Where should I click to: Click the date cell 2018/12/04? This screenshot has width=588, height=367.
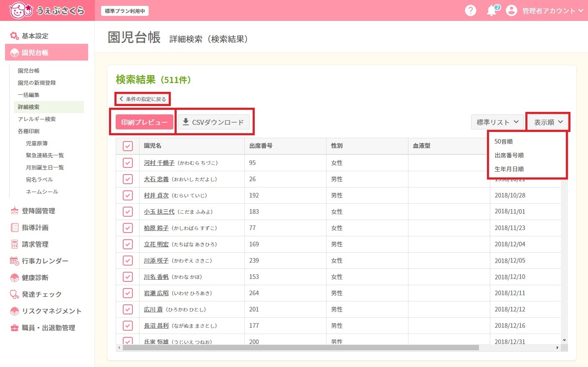tap(510, 244)
